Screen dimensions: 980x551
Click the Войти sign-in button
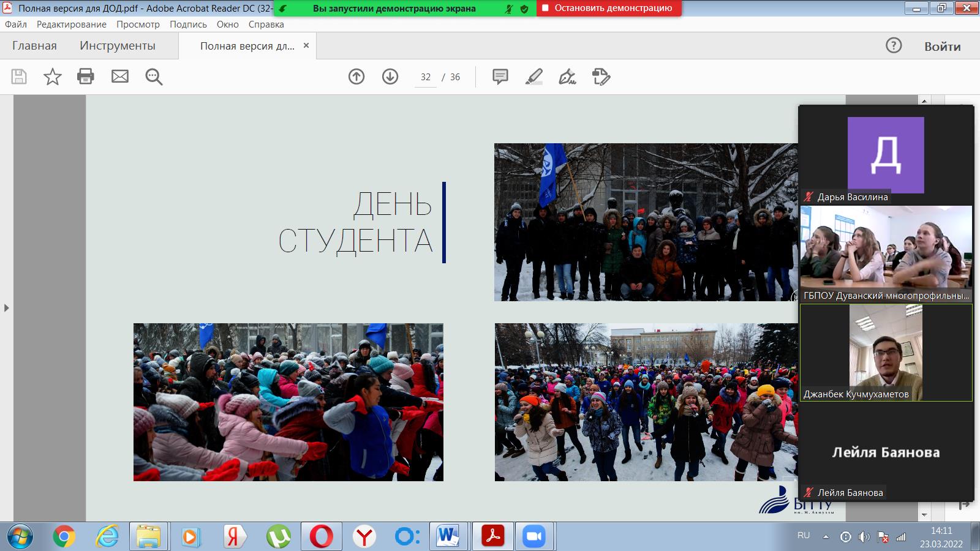(x=942, y=47)
